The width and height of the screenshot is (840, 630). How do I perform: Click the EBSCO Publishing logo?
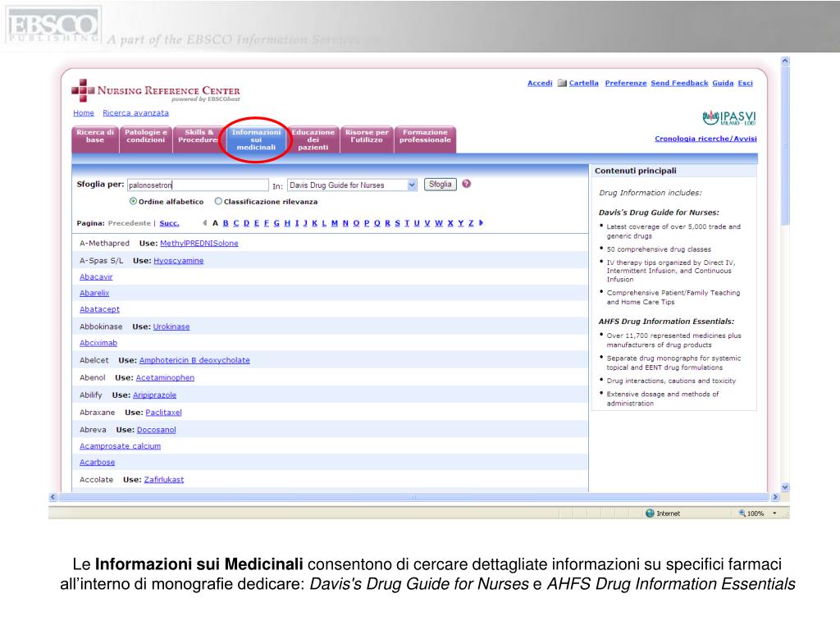[x=52, y=25]
